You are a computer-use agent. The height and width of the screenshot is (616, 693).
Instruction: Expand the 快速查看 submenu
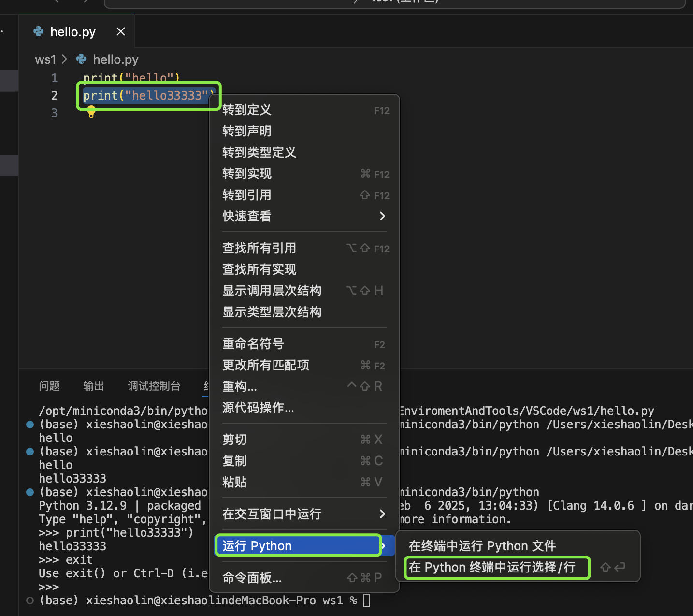point(305,216)
